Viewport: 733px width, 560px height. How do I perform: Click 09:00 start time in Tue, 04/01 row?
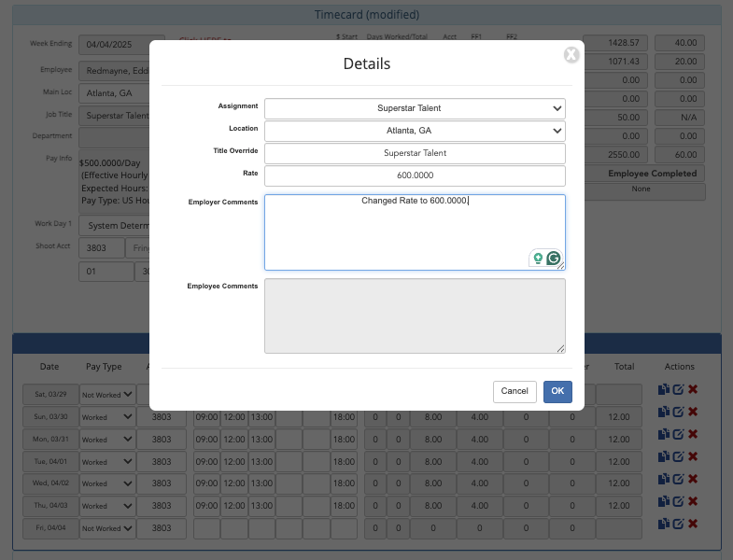(x=206, y=462)
